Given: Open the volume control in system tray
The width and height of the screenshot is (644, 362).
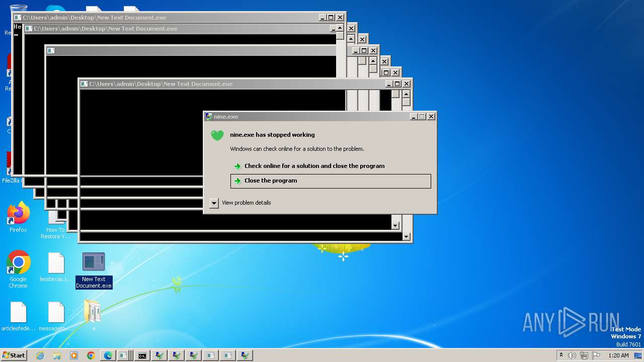Looking at the screenshot, I should coord(572,355).
